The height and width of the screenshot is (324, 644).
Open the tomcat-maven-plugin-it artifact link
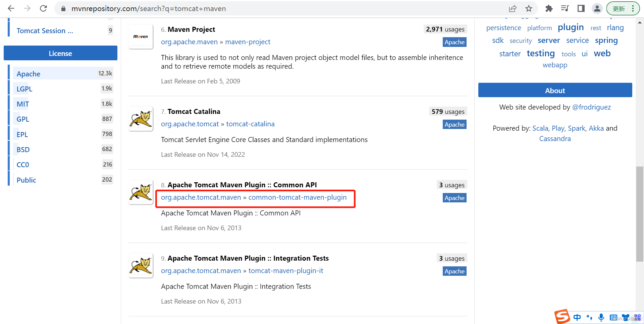(x=286, y=271)
